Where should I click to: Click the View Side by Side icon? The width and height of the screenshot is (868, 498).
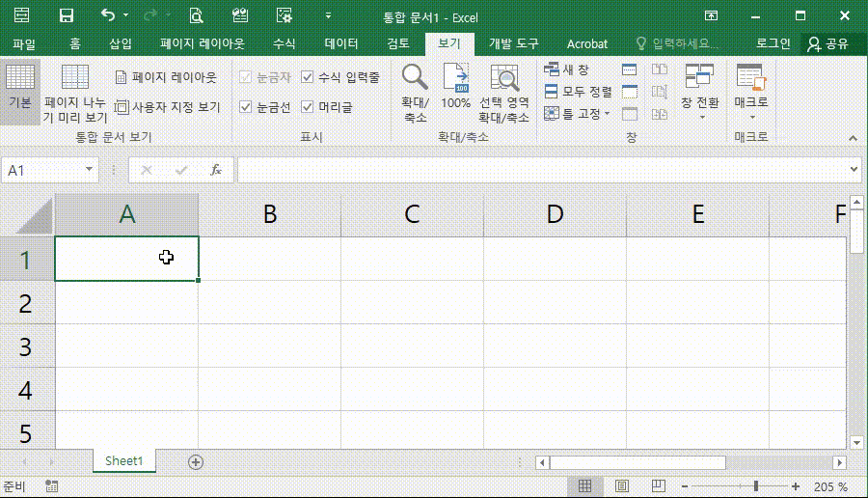point(660,69)
